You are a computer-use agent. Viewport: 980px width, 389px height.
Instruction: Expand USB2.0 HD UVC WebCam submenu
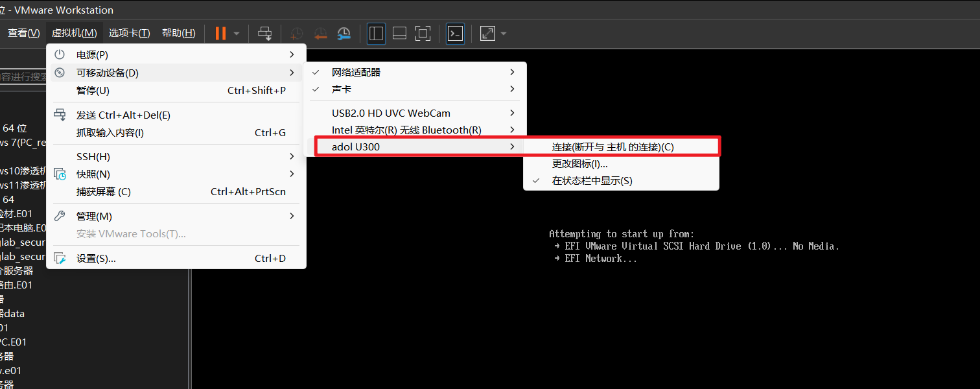[416, 113]
